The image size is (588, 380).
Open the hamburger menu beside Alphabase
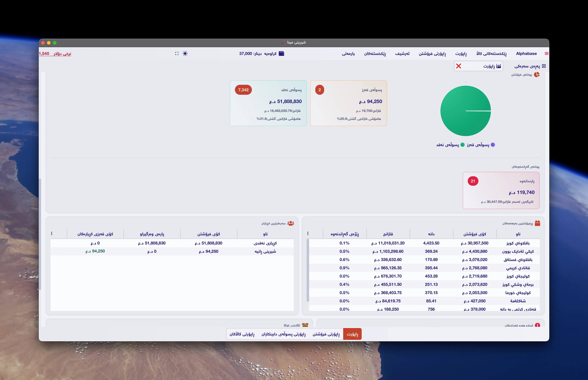coord(546,54)
